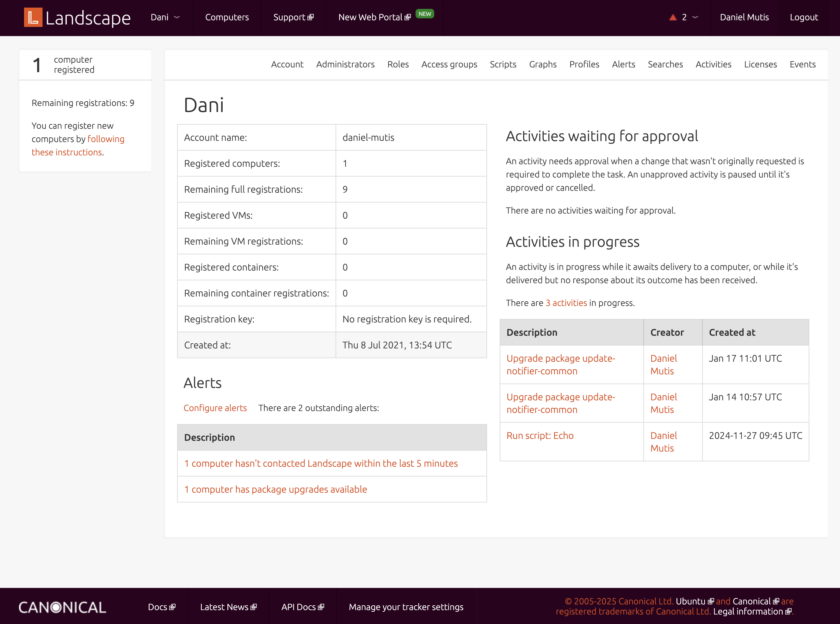Open the Configure alerts link
The height and width of the screenshot is (624, 840).
pos(215,408)
